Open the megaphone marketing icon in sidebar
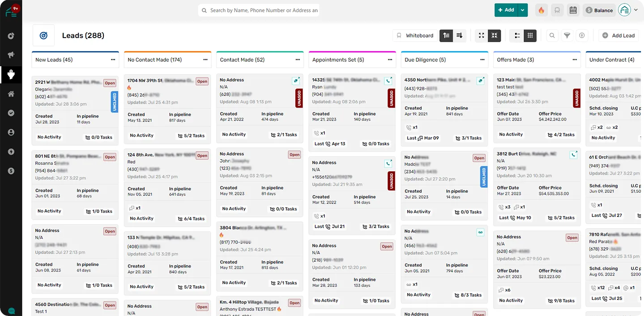Image resolution: width=644 pixels, height=316 pixels. (11, 55)
